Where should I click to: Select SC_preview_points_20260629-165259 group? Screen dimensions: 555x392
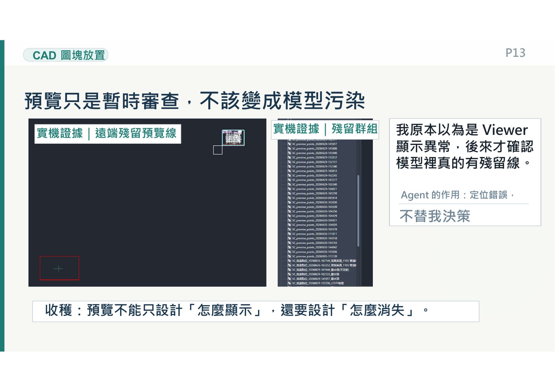(x=314, y=193)
